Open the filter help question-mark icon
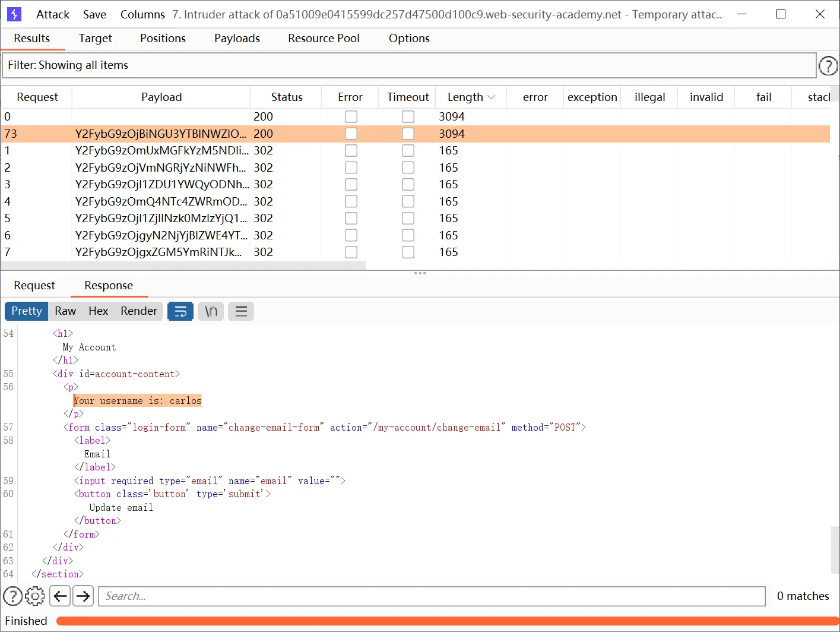The width and height of the screenshot is (840, 632). point(828,66)
